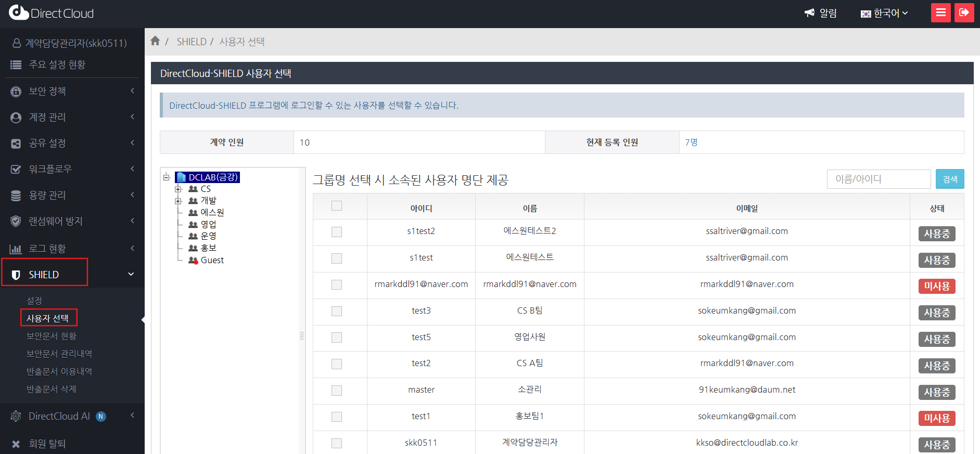Click the chart icon for 로그 현황
This screenshot has width=980, height=454.
16,249
